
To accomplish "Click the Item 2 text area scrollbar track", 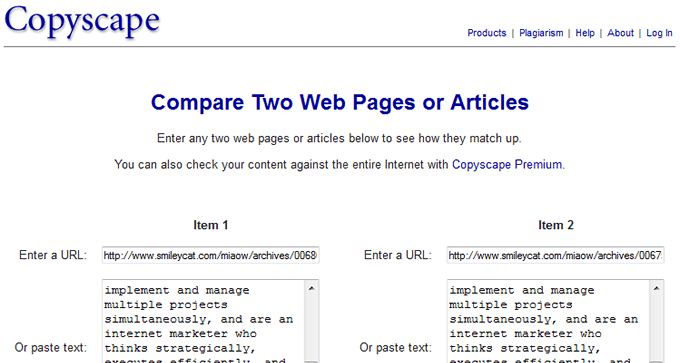I will coord(657,329).
